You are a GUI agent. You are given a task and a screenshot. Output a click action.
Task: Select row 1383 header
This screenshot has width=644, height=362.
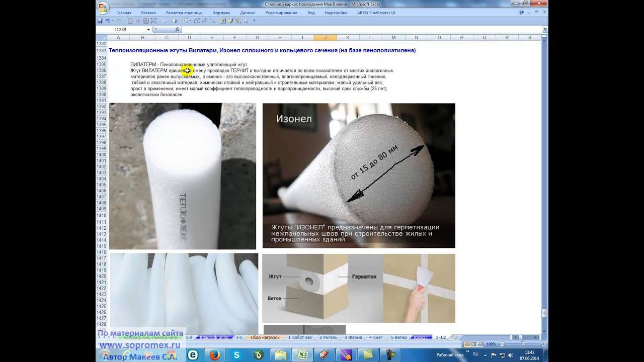point(101,51)
